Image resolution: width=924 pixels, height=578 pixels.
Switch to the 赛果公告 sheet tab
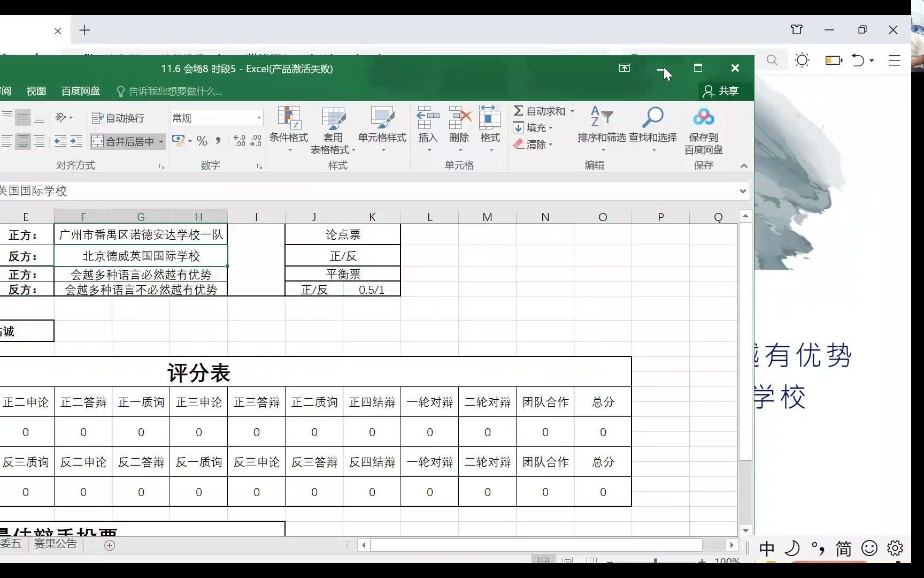pyautogui.click(x=56, y=544)
